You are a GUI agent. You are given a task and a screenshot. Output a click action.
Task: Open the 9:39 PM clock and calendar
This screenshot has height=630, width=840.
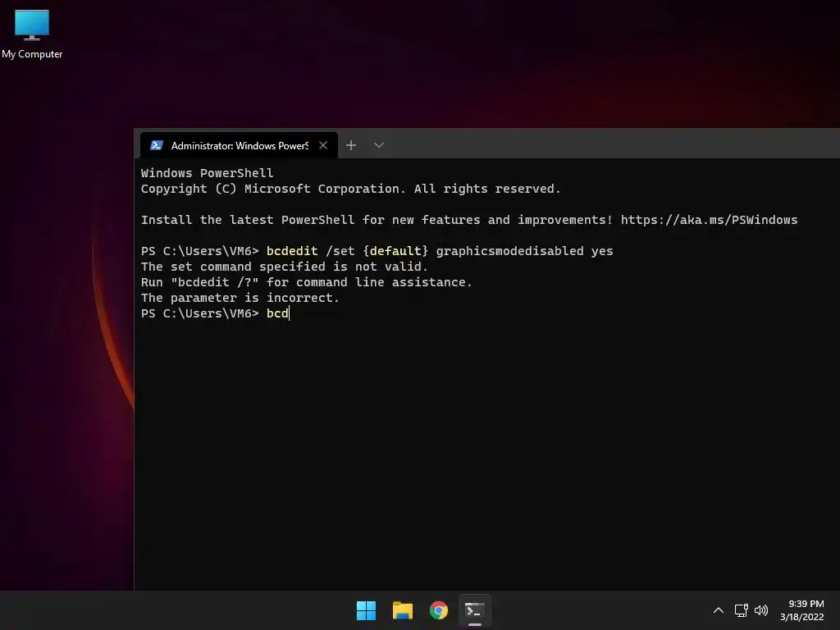pos(802,610)
